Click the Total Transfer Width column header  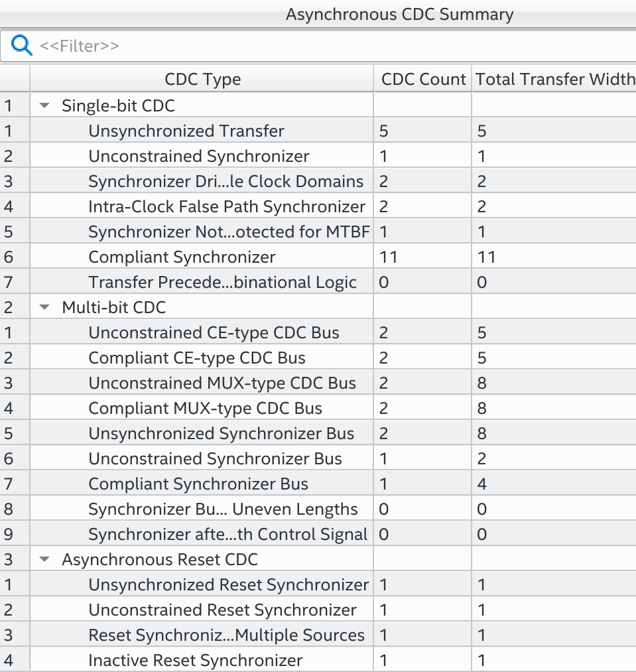(x=554, y=80)
